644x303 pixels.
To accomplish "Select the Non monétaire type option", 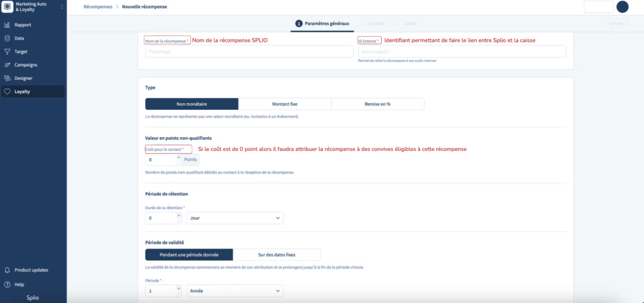I will (x=191, y=104).
